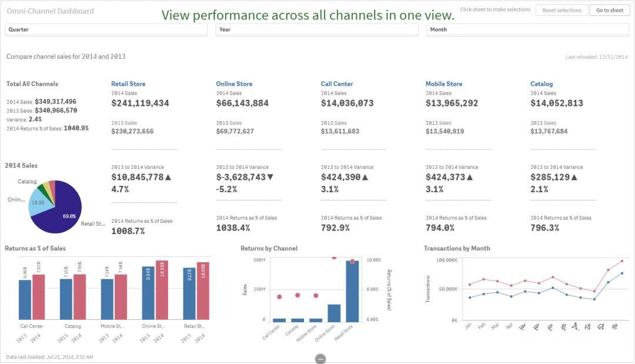Open the Quarter filter dropdown
The height and width of the screenshot is (364, 635).
pos(106,29)
